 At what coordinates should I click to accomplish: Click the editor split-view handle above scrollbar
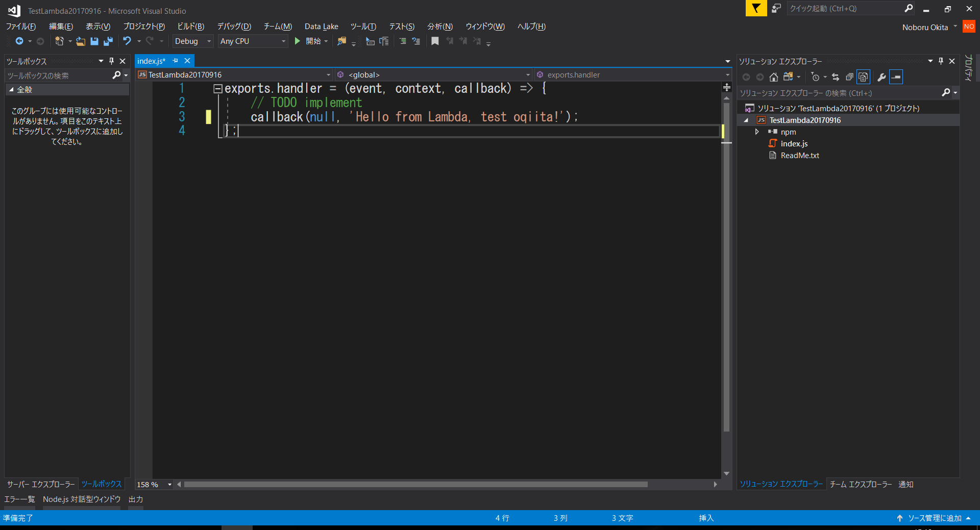(x=727, y=88)
